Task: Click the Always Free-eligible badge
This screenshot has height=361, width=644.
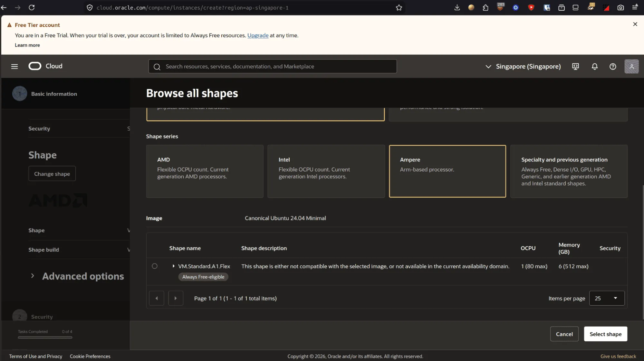Action: click(x=203, y=277)
